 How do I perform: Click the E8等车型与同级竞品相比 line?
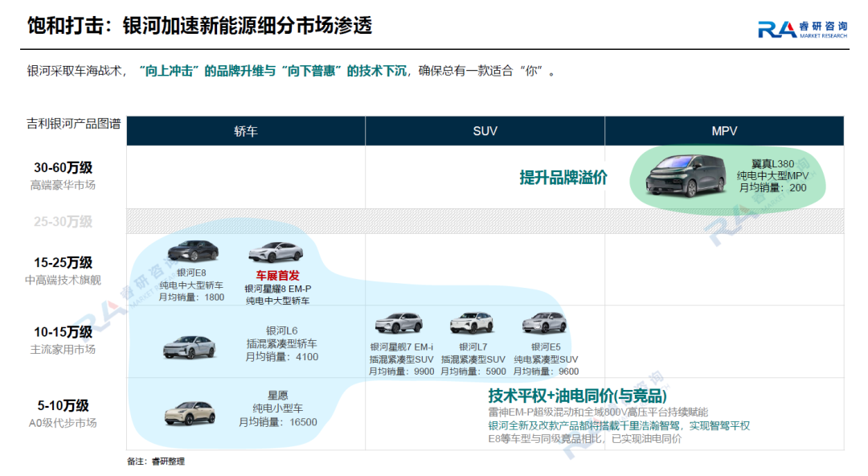click(585, 439)
